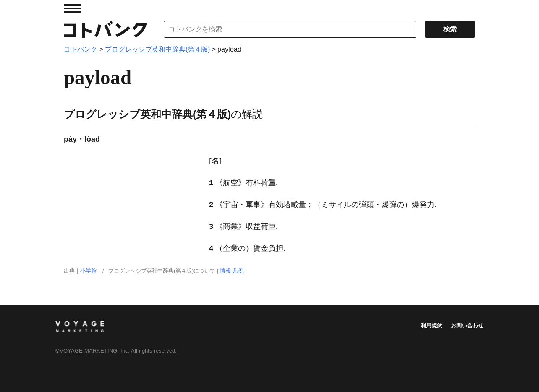
Task: Click the [名] part-of-speech label
Action: coord(215,161)
